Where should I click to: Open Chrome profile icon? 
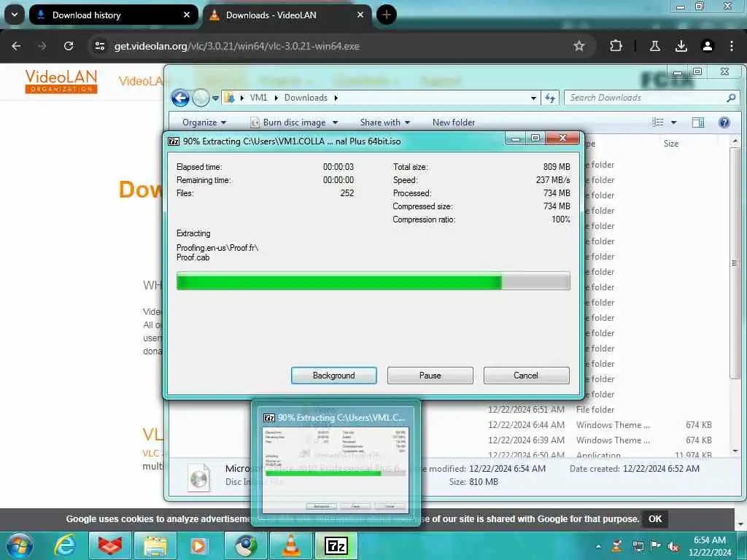[x=708, y=46]
